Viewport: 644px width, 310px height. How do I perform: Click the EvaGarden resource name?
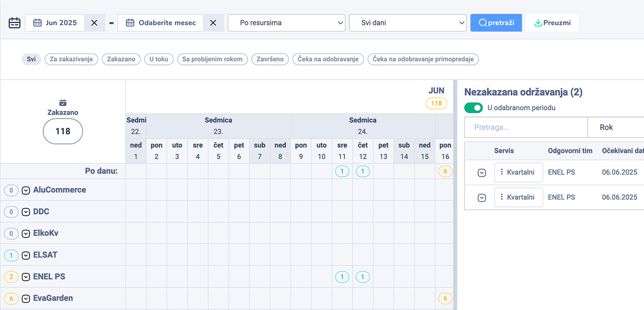[x=53, y=298]
